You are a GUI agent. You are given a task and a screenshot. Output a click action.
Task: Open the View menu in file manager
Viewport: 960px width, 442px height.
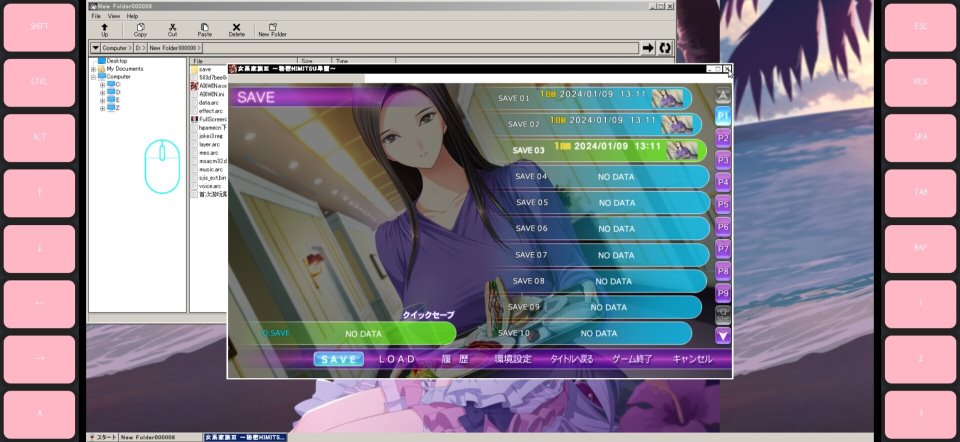114,16
